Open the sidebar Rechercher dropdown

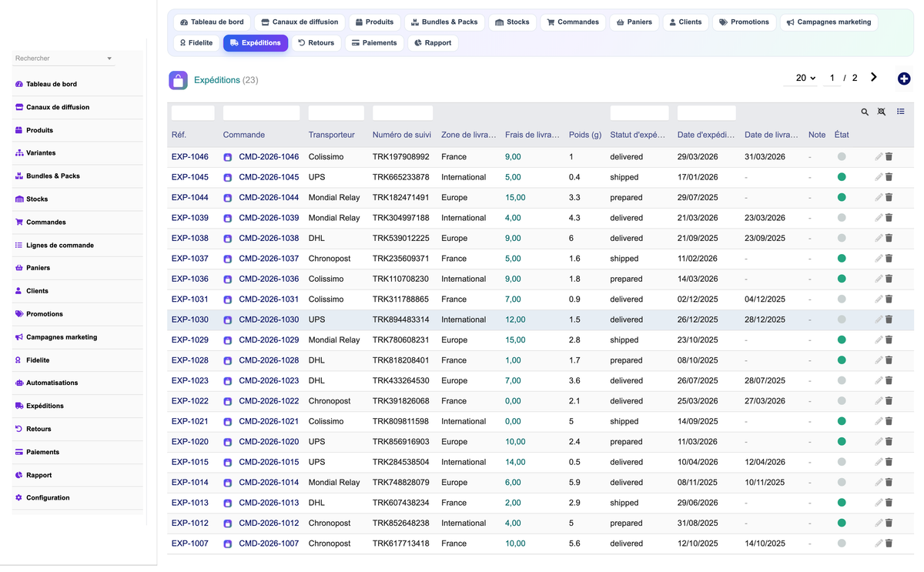pos(64,59)
